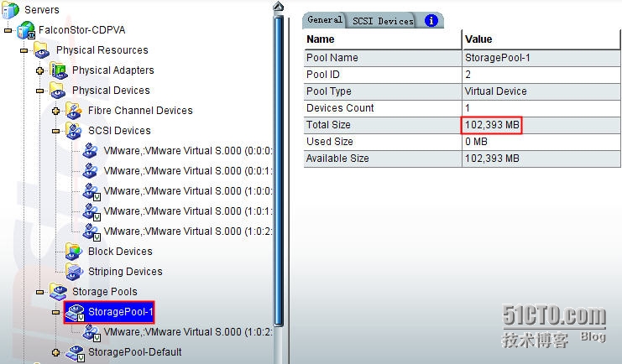Click the VMware Virtual S.000 (1:0:0 device icon
The image size is (622, 364).
(x=91, y=191)
